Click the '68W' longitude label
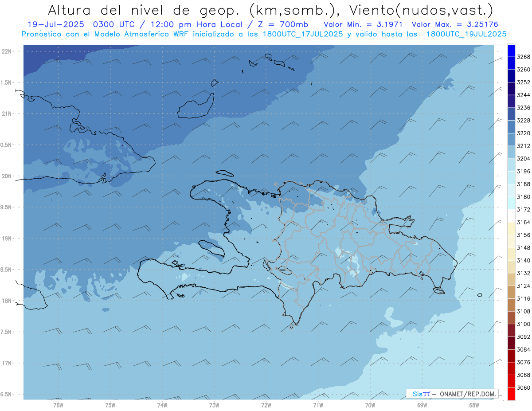Screen dimensions: 532x411 pyautogui.click(x=474, y=405)
